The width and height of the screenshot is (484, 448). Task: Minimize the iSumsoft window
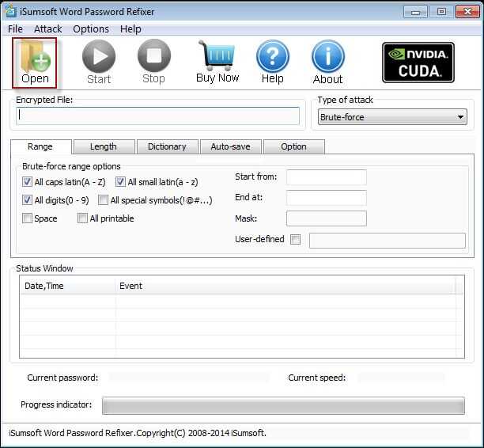coord(415,12)
